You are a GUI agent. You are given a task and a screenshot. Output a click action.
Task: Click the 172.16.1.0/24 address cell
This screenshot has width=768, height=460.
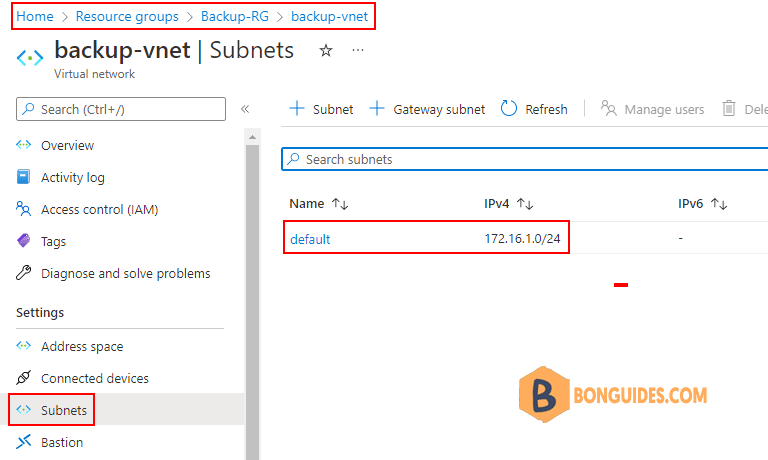click(522, 239)
